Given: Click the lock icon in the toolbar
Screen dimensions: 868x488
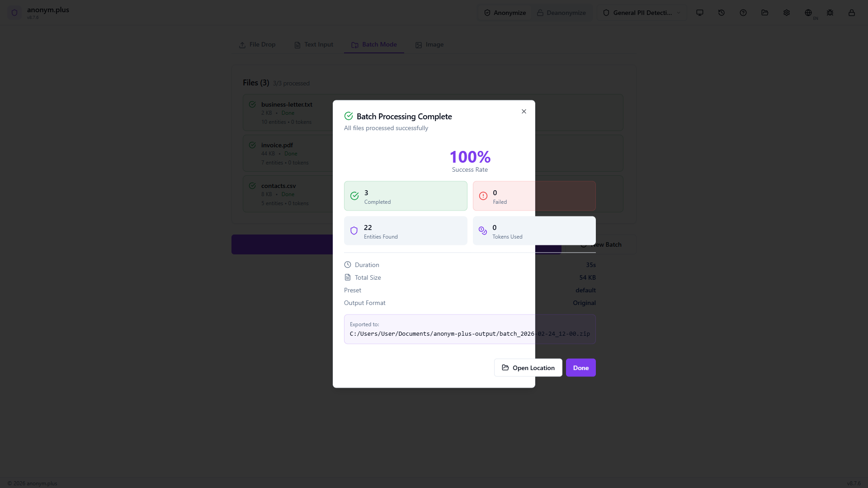Looking at the screenshot, I should [851, 12].
